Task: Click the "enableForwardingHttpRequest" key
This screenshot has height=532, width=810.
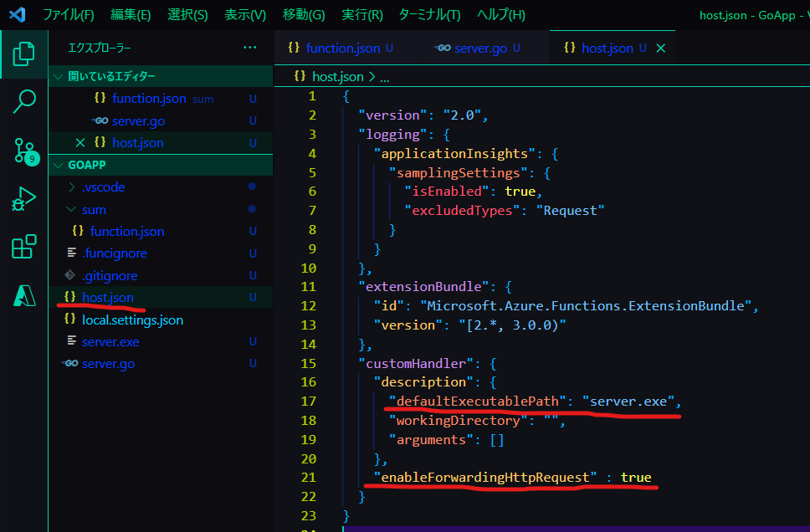Action: coord(485,478)
